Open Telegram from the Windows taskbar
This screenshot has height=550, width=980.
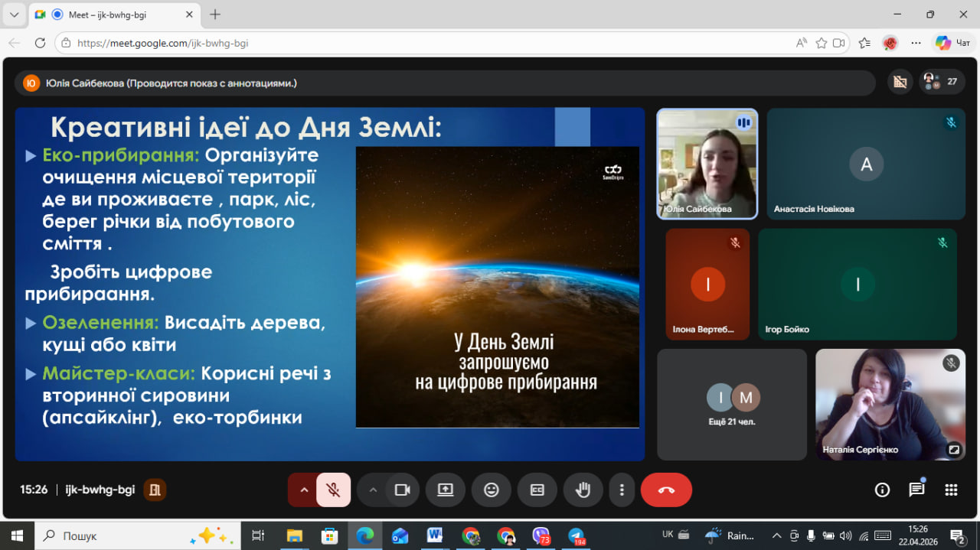point(576,535)
